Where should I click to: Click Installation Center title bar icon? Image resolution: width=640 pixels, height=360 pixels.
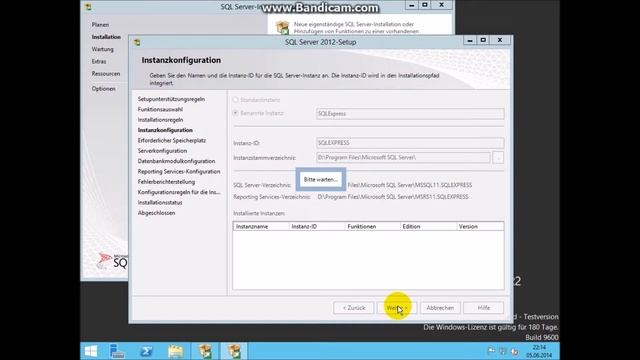[x=88, y=7]
